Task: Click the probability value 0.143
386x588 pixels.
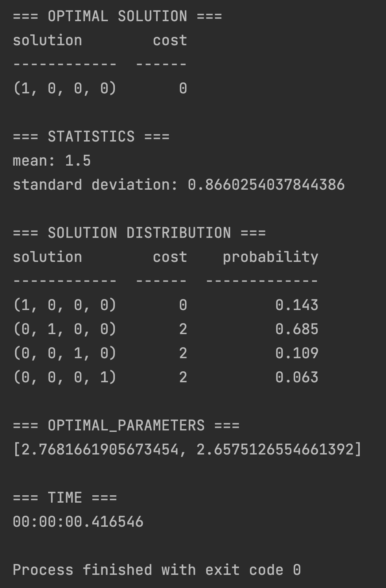Action: click(x=297, y=305)
